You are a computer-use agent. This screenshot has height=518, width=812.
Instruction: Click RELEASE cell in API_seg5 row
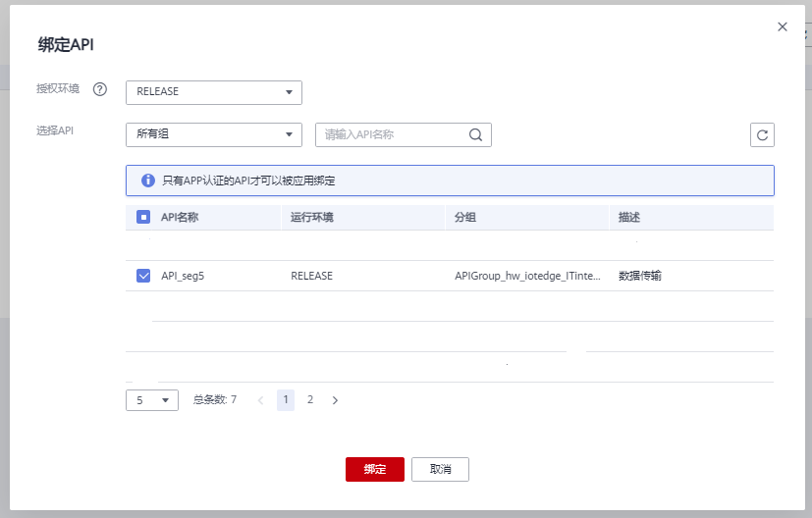click(312, 276)
